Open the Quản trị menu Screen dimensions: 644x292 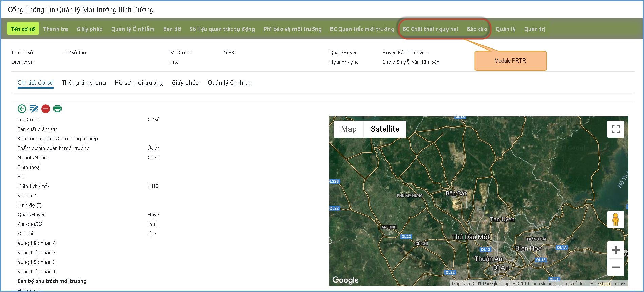pyautogui.click(x=534, y=29)
